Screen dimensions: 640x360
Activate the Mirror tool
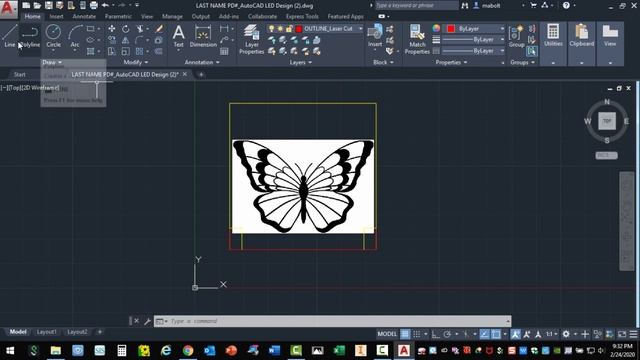pyautogui.click(x=125, y=40)
